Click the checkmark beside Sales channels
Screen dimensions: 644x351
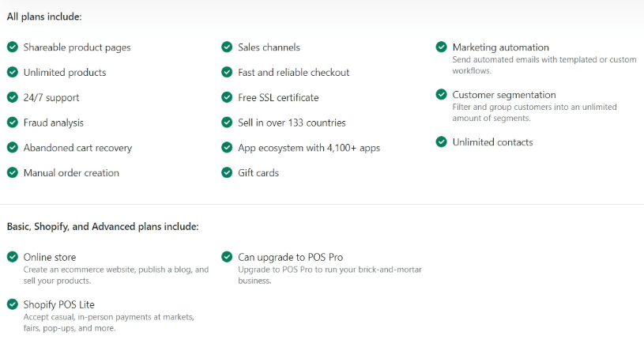[x=227, y=47]
